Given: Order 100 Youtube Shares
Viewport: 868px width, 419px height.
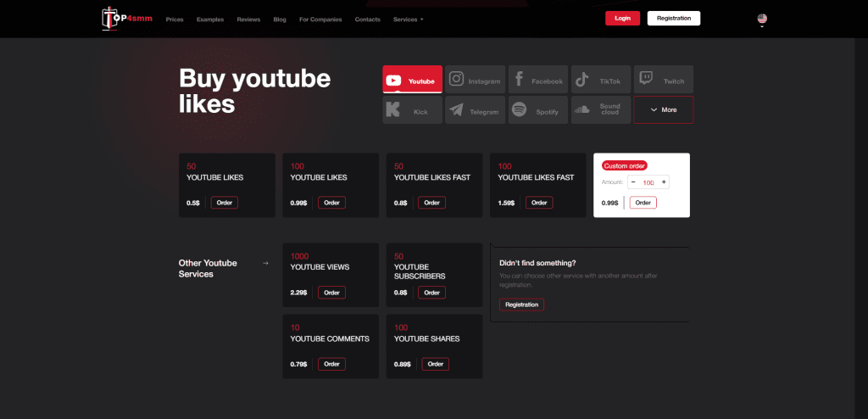Looking at the screenshot, I should click(x=436, y=364).
